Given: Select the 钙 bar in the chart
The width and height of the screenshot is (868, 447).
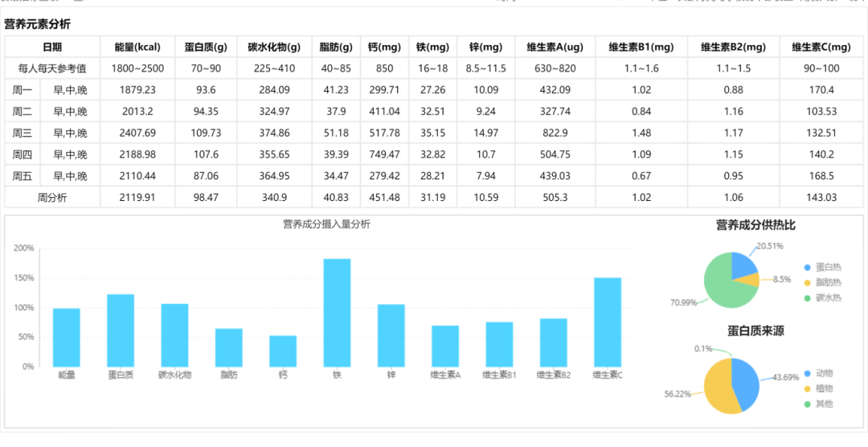Looking at the screenshot, I should (283, 351).
